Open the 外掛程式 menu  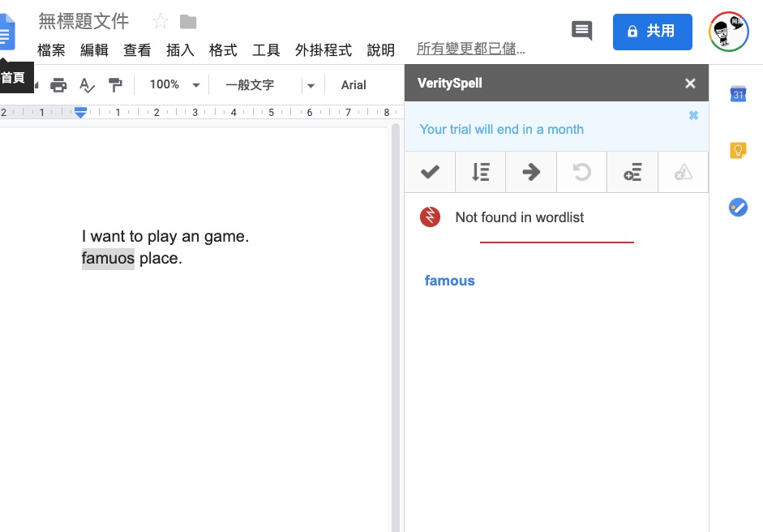tap(324, 50)
